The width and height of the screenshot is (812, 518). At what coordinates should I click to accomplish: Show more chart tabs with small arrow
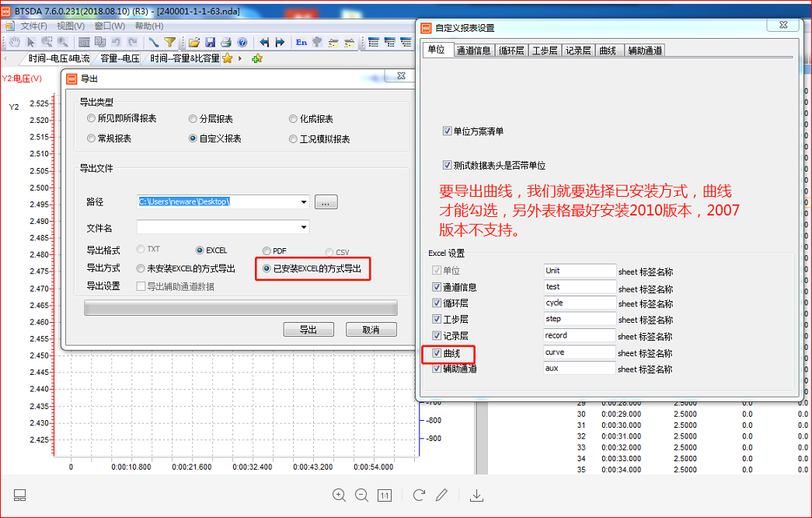240,58
